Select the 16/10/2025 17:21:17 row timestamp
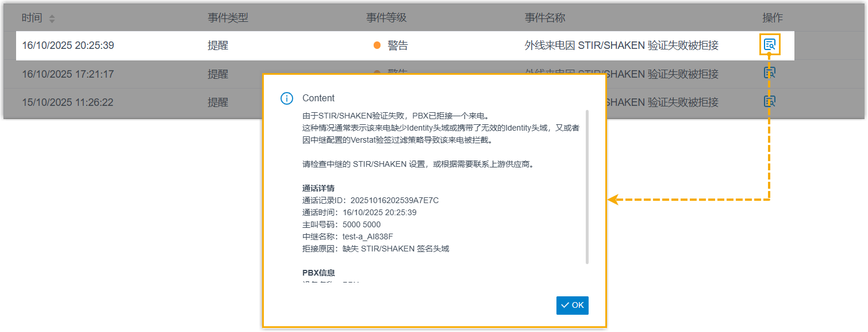The image size is (868, 332). pyautogui.click(x=68, y=74)
